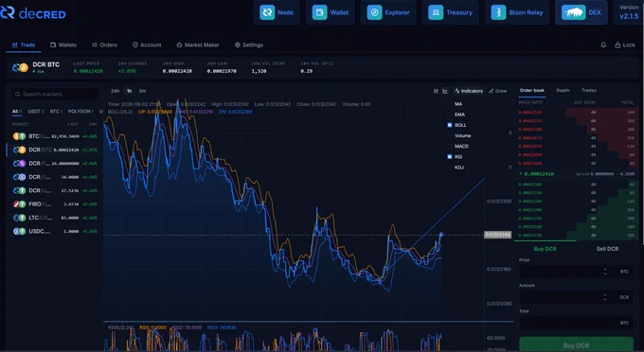The height and width of the screenshot is (352, 644).
Task: Filter markets by POLYGON
Action: [80, 111]
